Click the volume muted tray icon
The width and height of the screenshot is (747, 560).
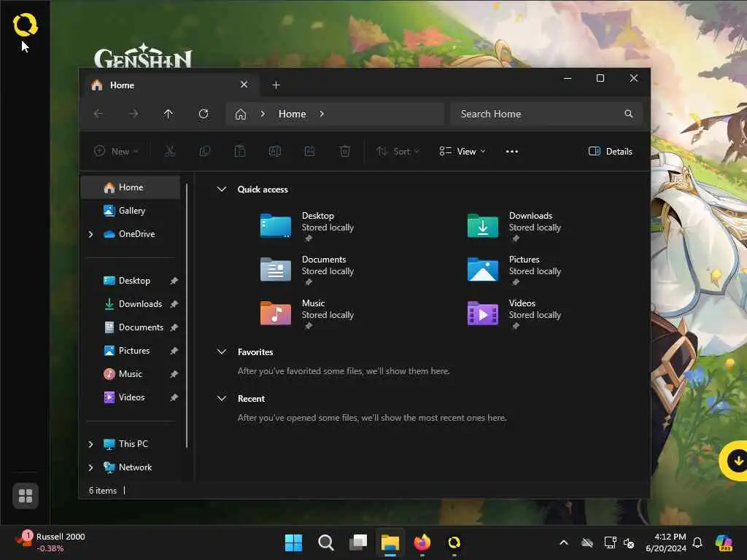coord(629,542)
